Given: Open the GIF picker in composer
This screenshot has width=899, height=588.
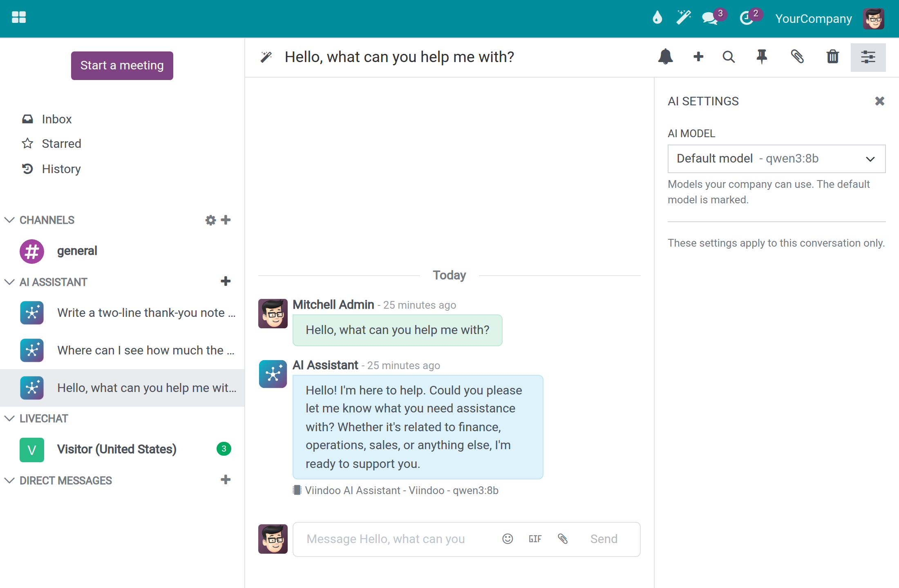Looking at the screenshot, I should tap(535, 539).
